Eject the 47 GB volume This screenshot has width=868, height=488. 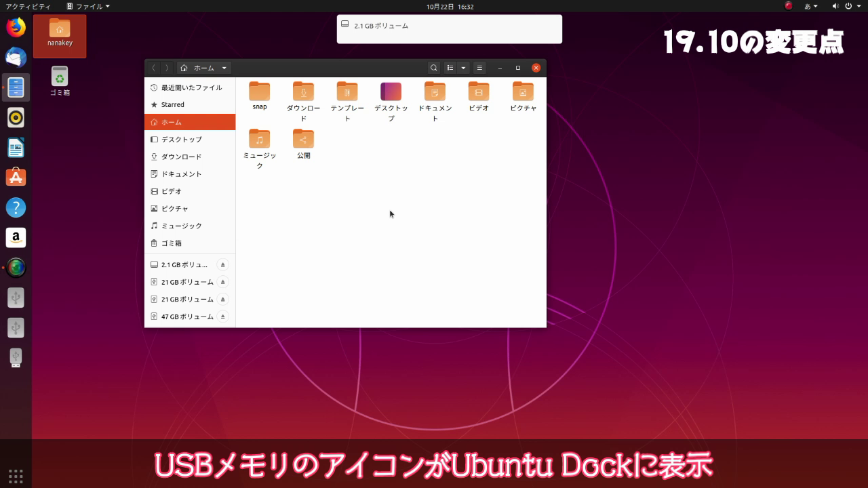[x=223, y=317]
